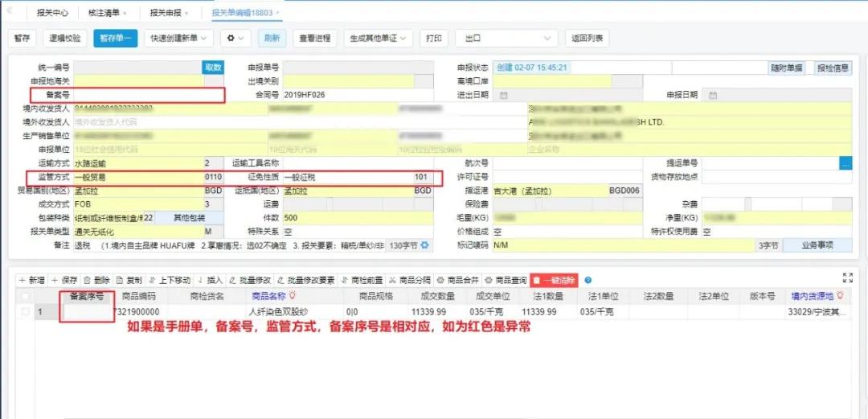Click lightbulb icon next to 境内货源地 header

840,296
